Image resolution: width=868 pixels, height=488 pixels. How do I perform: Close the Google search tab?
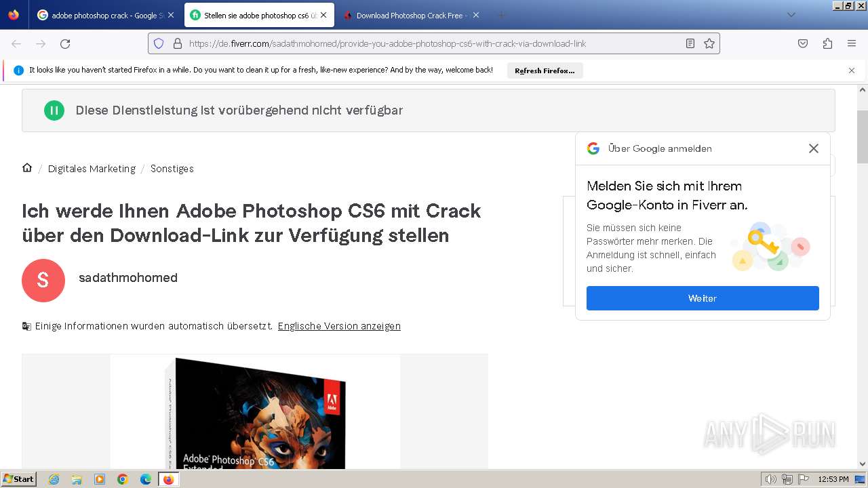pyautogui.click(x=170, y=15)
